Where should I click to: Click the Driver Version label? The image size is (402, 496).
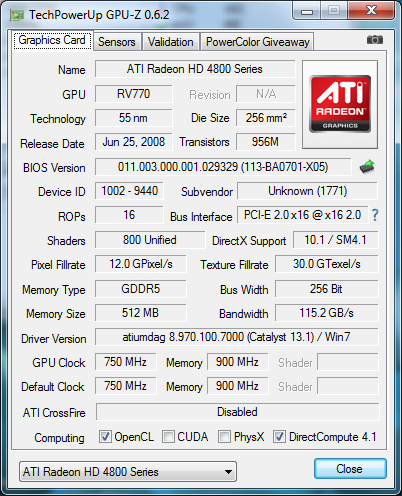pyautogui.click(x=54, y=339)
